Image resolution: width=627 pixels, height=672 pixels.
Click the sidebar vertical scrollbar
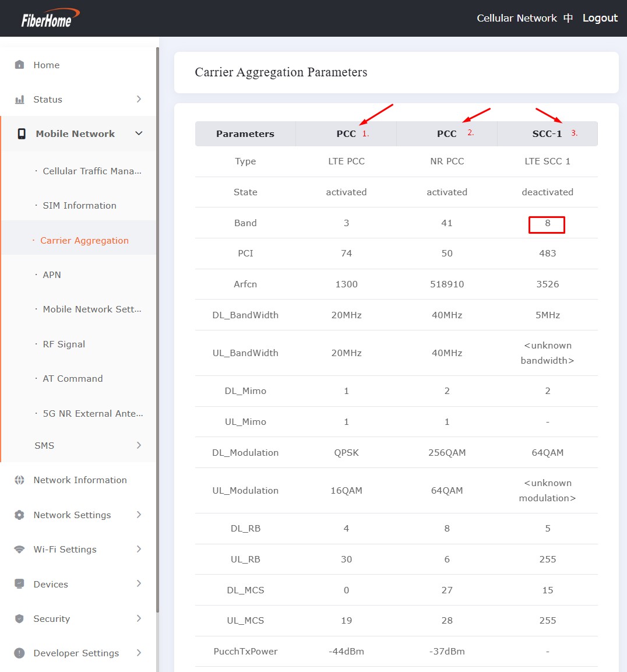coord(157,330)
